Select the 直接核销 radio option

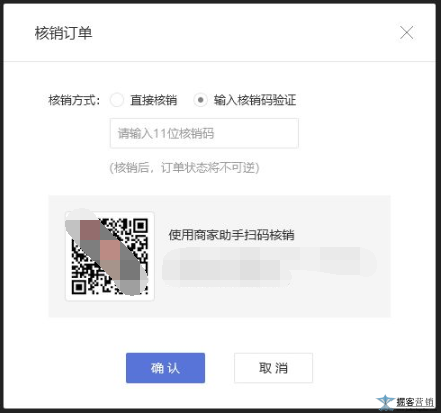point(117,100)
